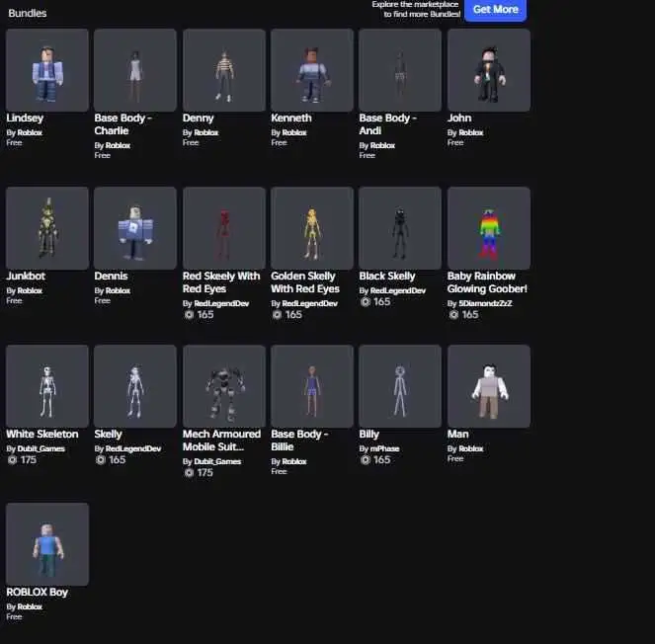
Task: Pick Golden Skelly With Red Eyes thumbnail
Action: tap(311, 228)
